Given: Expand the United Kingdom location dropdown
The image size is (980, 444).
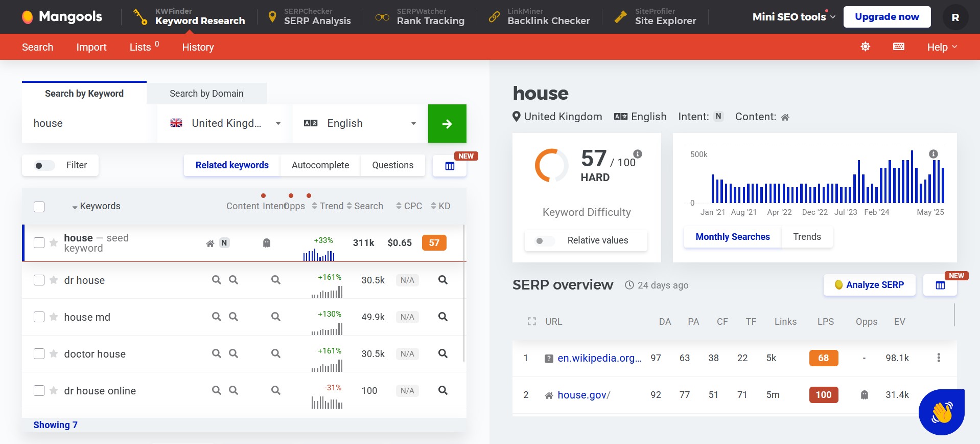Looking at the screenshot, I should pyautogui.click(x=225, y=124).
